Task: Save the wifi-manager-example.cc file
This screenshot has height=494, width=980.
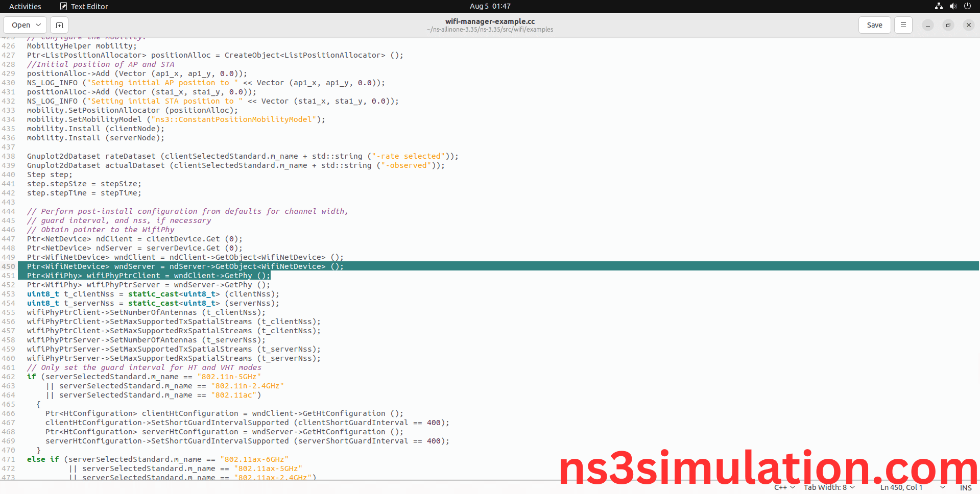Action: [x=874, y=24]
